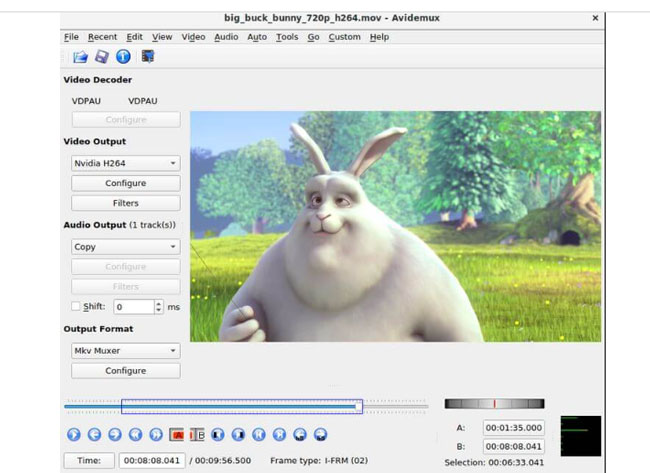Search for next black frame
This screenshot has width=650, height=473.
238,434
